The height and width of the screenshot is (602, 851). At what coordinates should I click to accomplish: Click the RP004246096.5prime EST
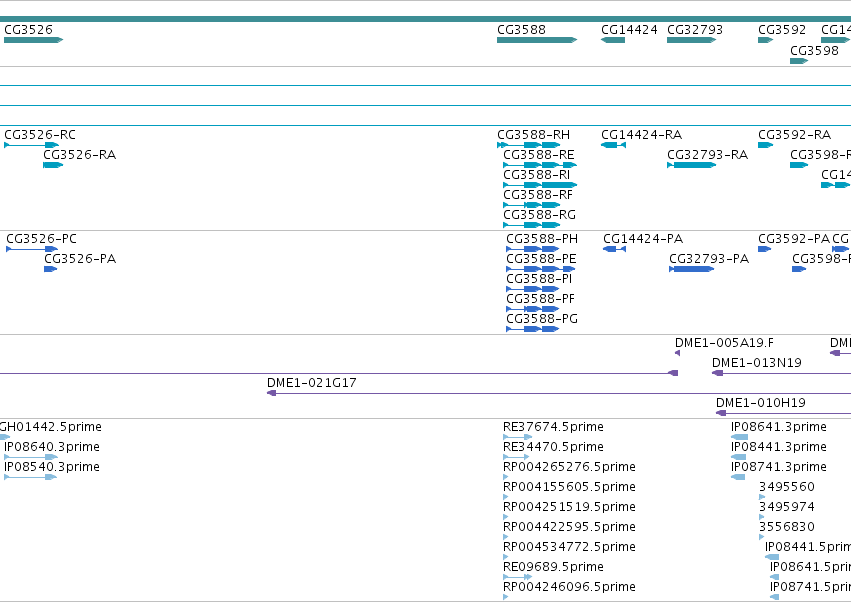506,598
